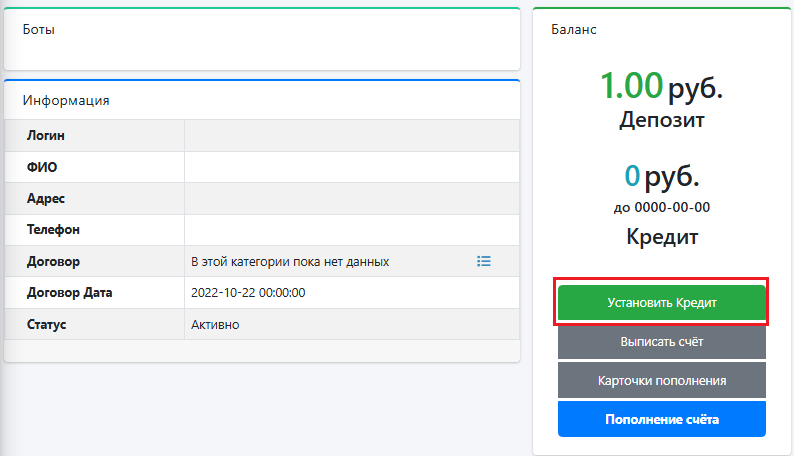Select the contract date value 2022-10-22
The width and height of the screenshot is (794, 456).
click(248, 293)
